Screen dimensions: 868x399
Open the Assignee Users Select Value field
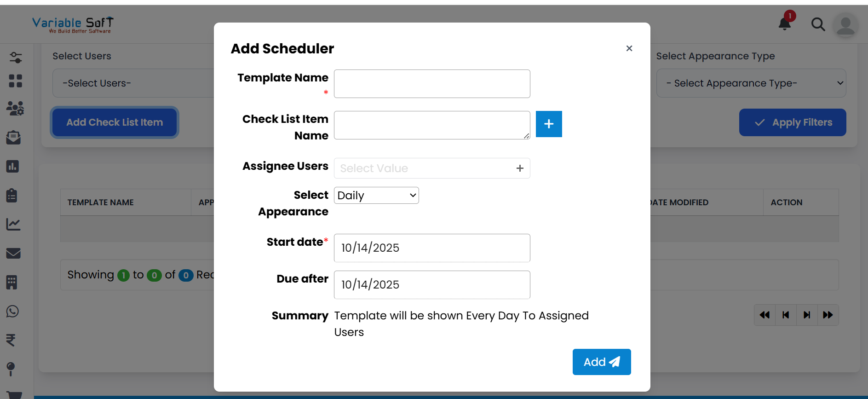click(432, 168)
